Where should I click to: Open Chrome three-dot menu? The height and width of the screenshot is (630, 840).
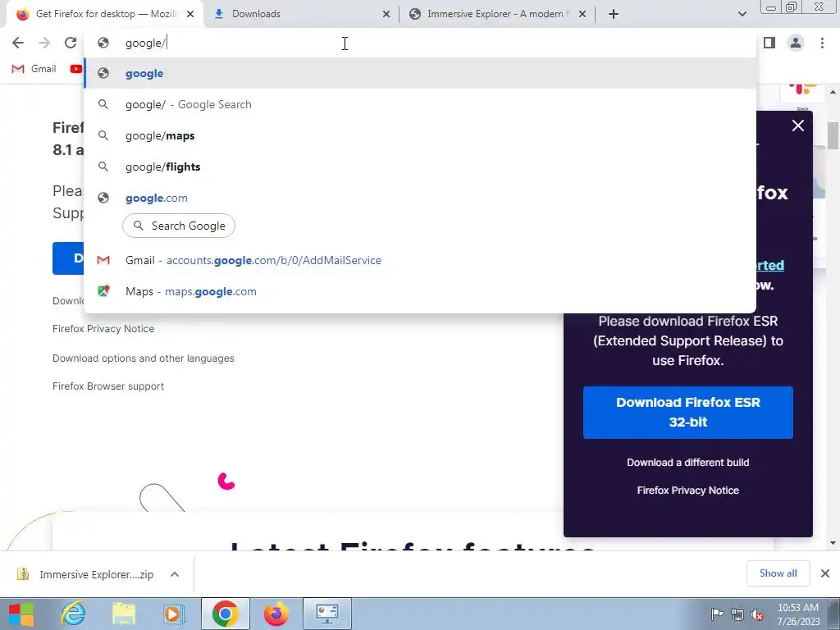click(822, 43)
